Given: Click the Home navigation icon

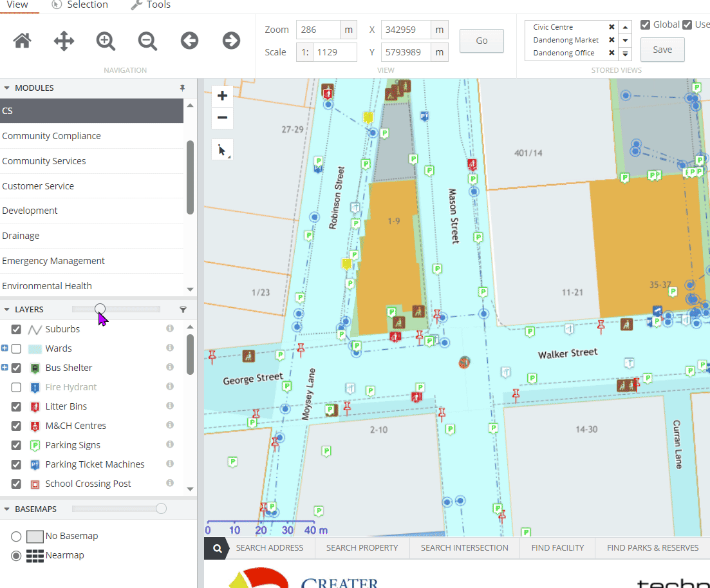Looking at the screenshot, I should (23, 41).
